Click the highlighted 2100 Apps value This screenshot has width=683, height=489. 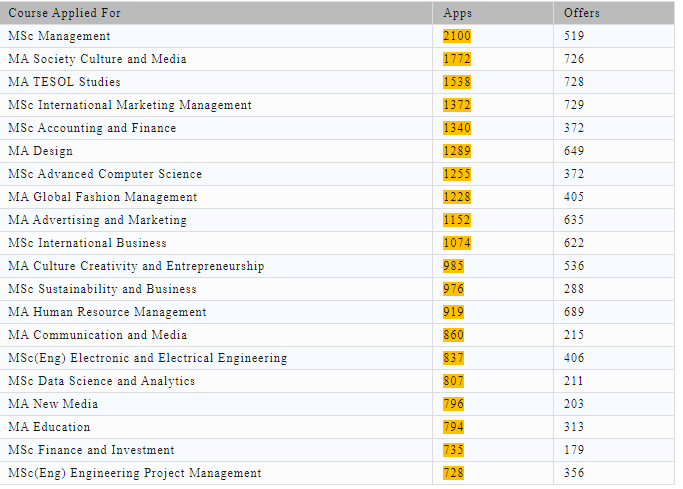[x=457, y=36]
